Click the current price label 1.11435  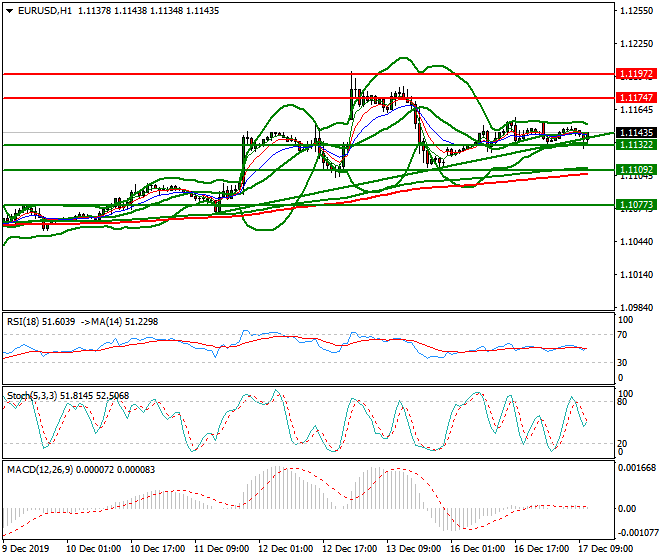click(x=636, y=133)
